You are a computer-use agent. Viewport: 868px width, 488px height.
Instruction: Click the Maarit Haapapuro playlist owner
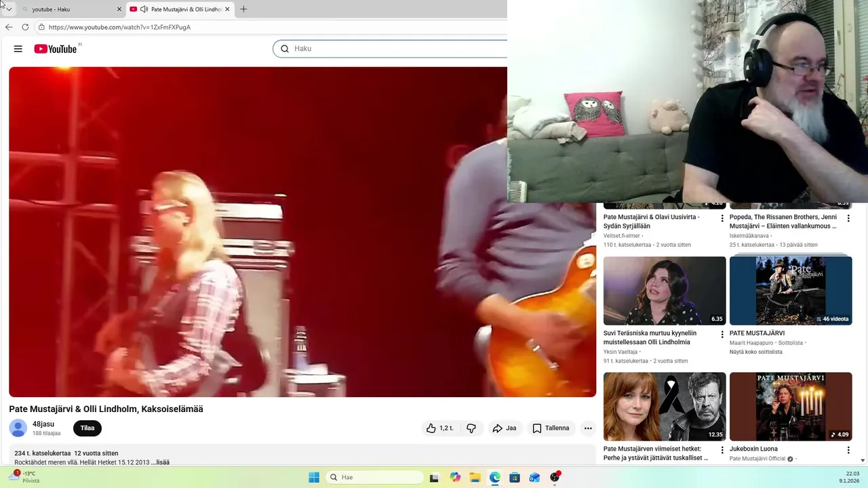(751, 343)
